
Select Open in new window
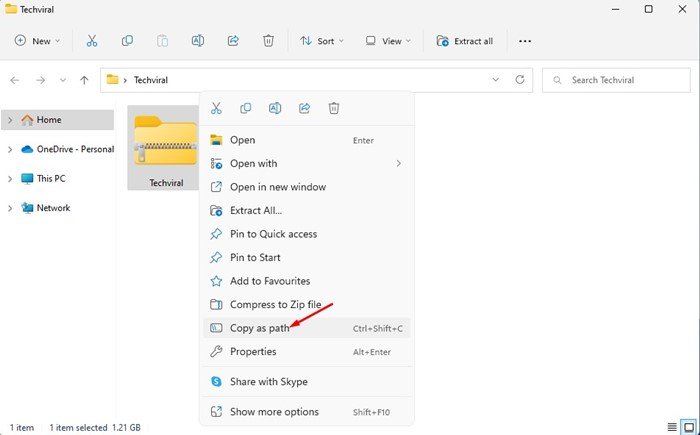(x=307, y=187)
